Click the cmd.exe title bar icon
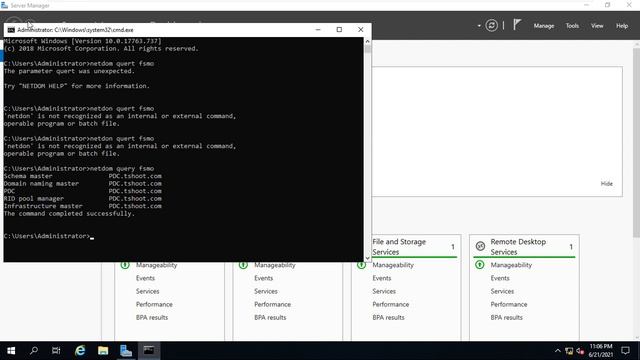 tap(11, 30)
